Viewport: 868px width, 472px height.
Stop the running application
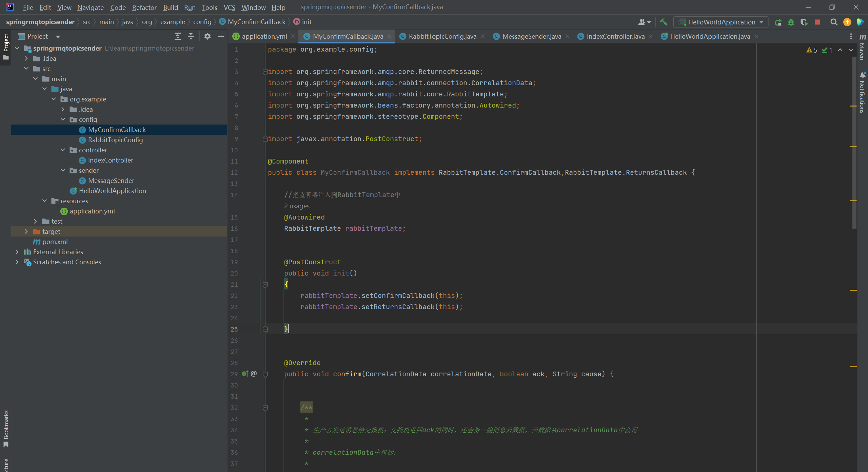(817, 22)
